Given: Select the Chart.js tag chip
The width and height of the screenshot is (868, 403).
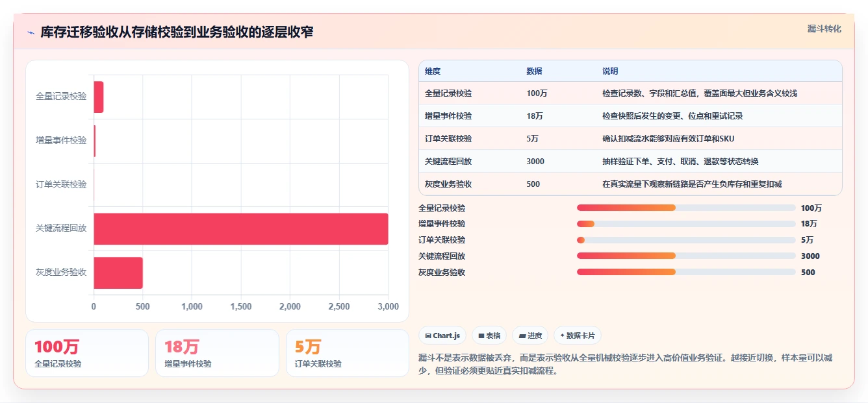Looking at the screenshot, I should [442, 336].
